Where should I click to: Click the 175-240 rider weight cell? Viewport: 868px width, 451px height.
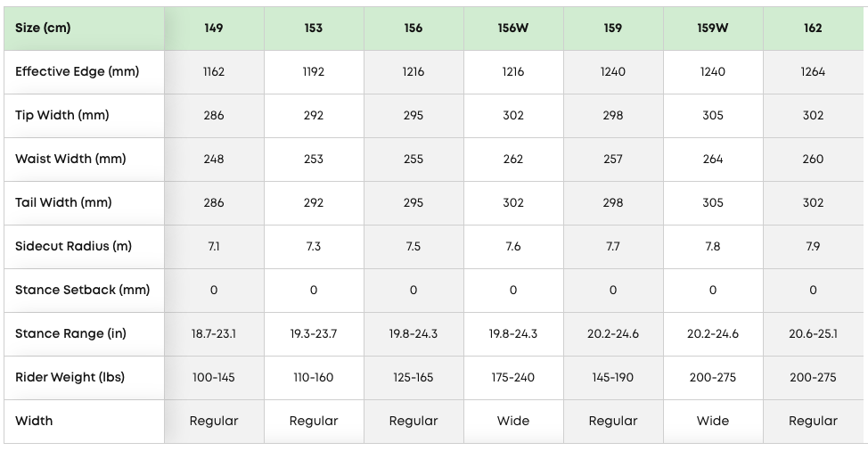pos(513,378)
